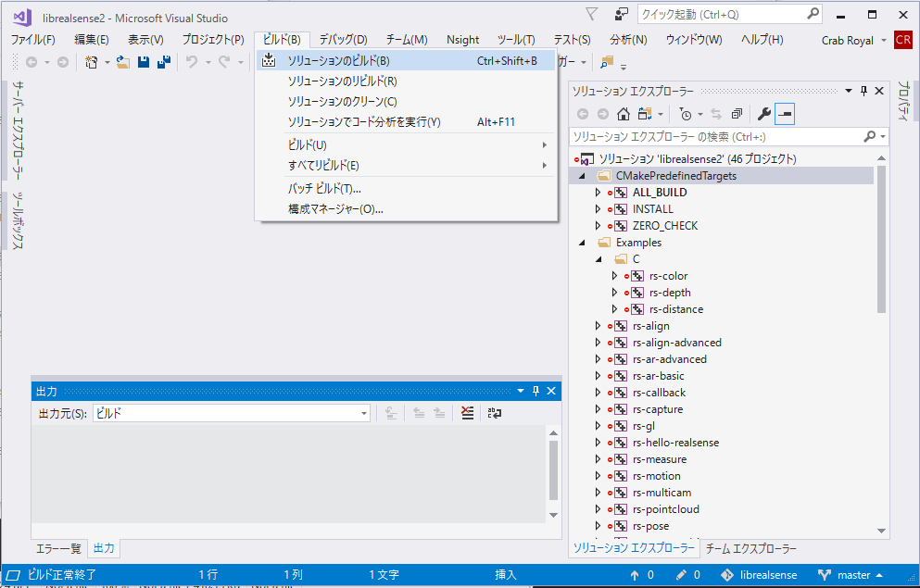Open properties via the wrench icon
Image resolution: width=920 pixels, height=588 pixels.
click(763, 114)
